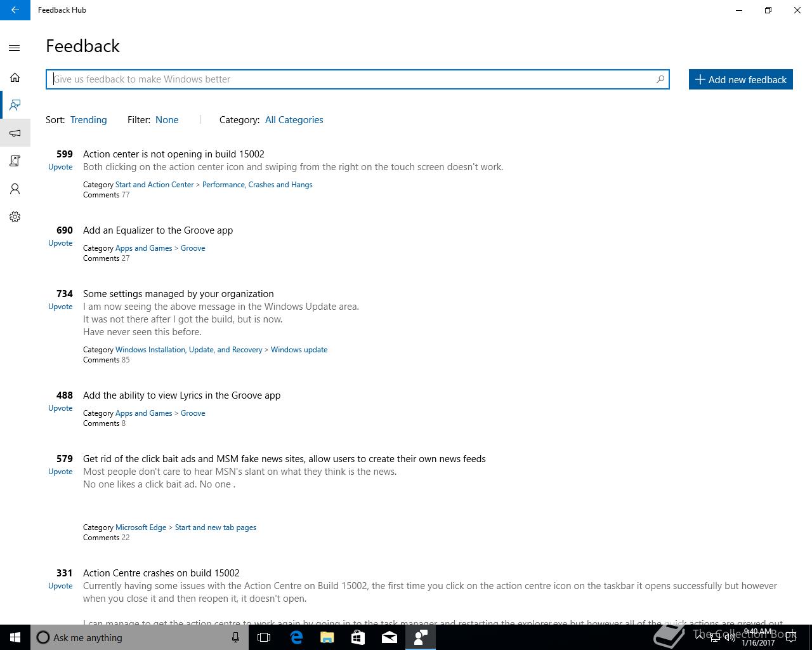Open File Explorer from the taskbar
Screen dimensions: 812x650
tap(327, 637)
